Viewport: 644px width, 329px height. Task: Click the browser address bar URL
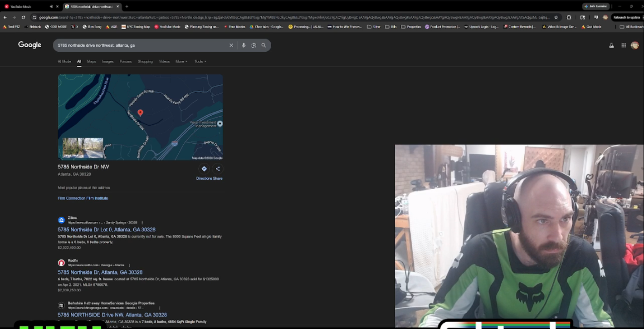[294, 17]
